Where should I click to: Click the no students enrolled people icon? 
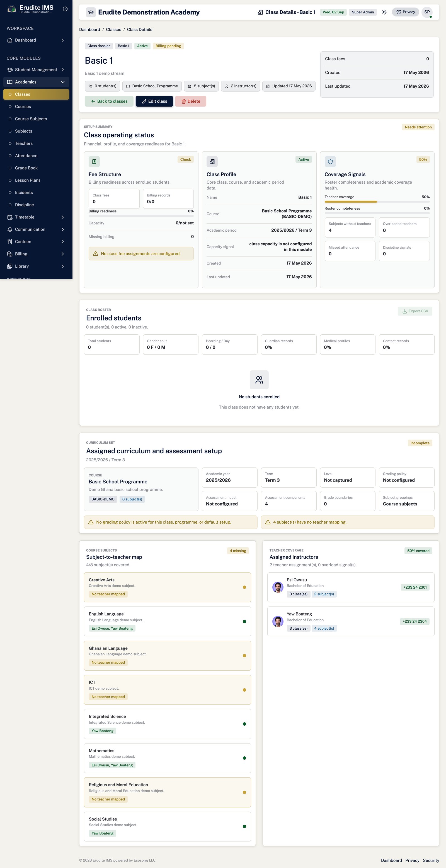(259, 380)
